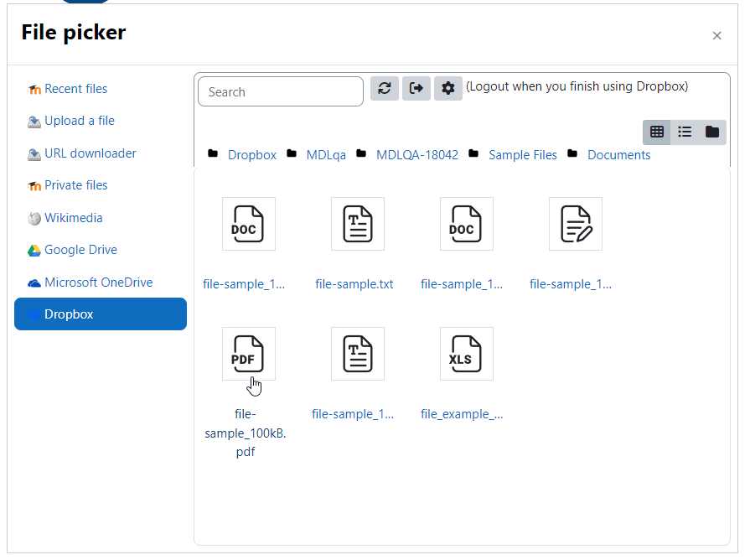
Task: Click the Private files Moodle icon
Action: [34, 186]
